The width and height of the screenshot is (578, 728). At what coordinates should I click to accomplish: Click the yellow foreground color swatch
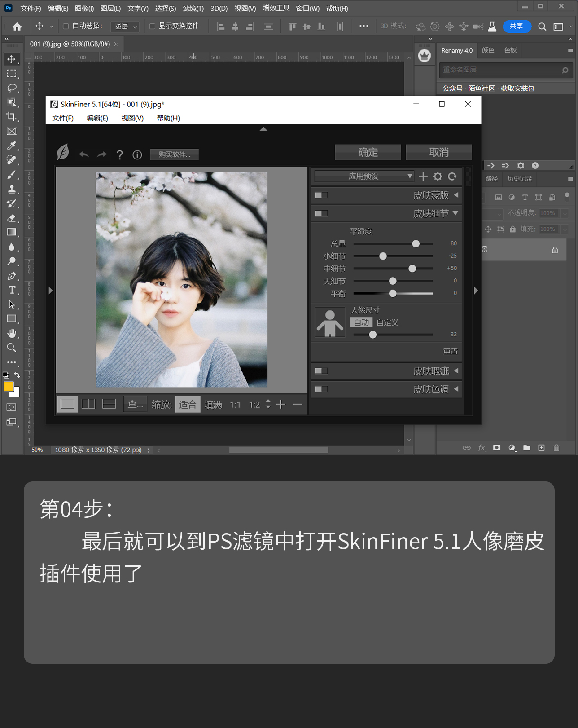point(9,387)
